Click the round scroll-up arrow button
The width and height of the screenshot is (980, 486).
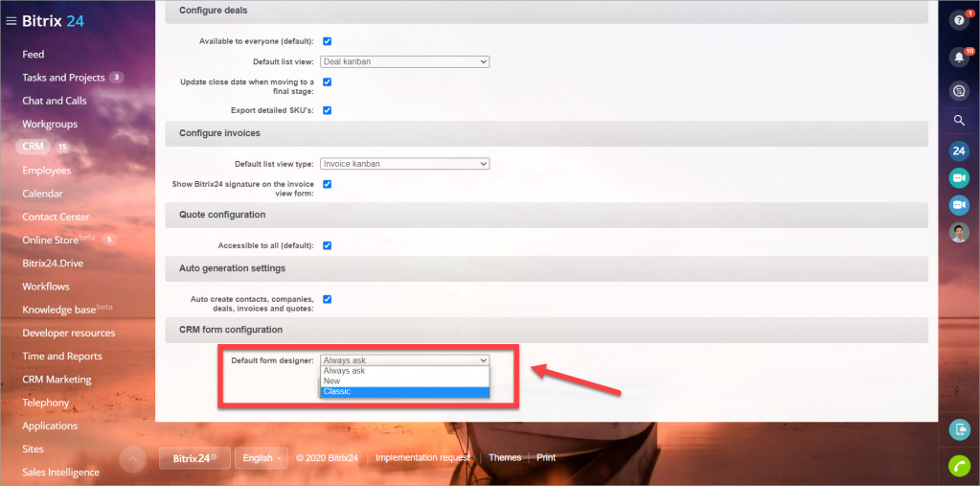click(132, 459)
